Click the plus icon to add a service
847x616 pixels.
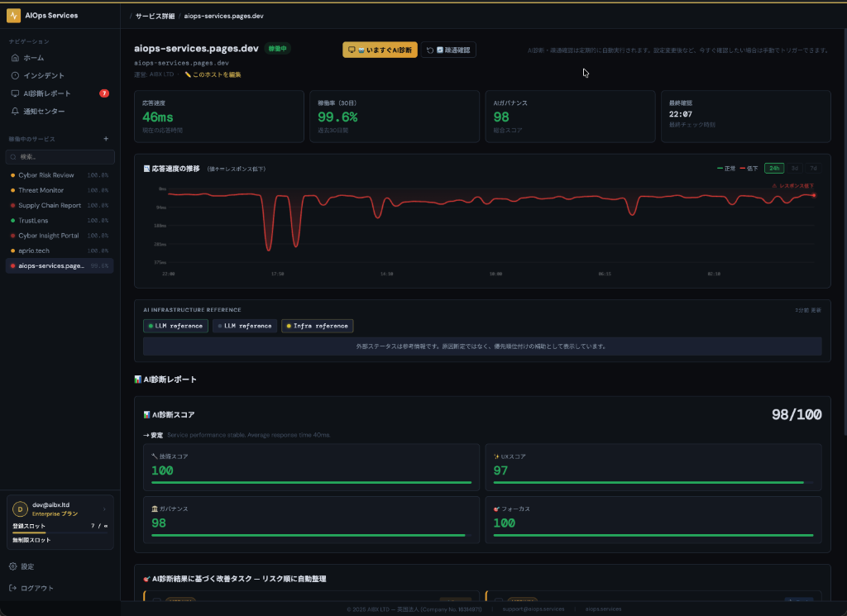106,138
